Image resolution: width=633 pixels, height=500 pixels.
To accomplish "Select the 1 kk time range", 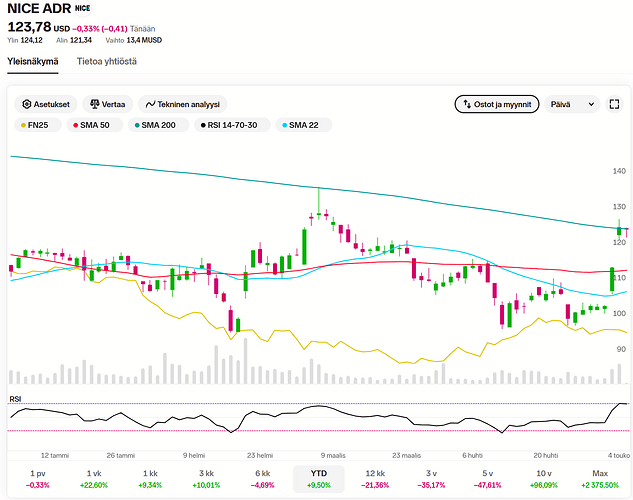I will click(150, 479).
